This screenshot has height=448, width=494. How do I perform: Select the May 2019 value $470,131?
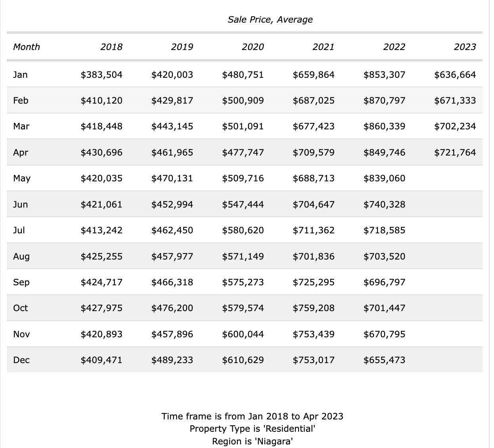[x=172, y=178]
